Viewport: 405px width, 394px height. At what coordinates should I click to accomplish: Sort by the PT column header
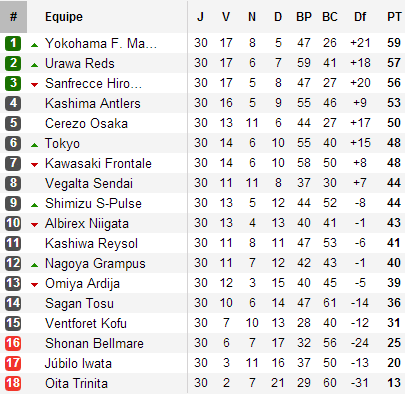[x=394, y=17]
